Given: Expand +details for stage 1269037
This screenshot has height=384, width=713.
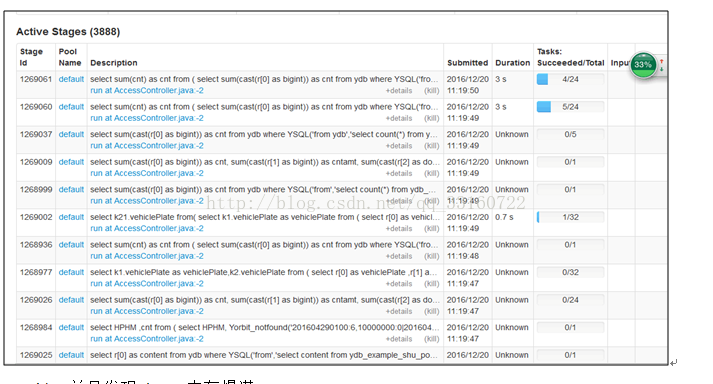Looking at the screenshot, I should [x=399, y=146].
